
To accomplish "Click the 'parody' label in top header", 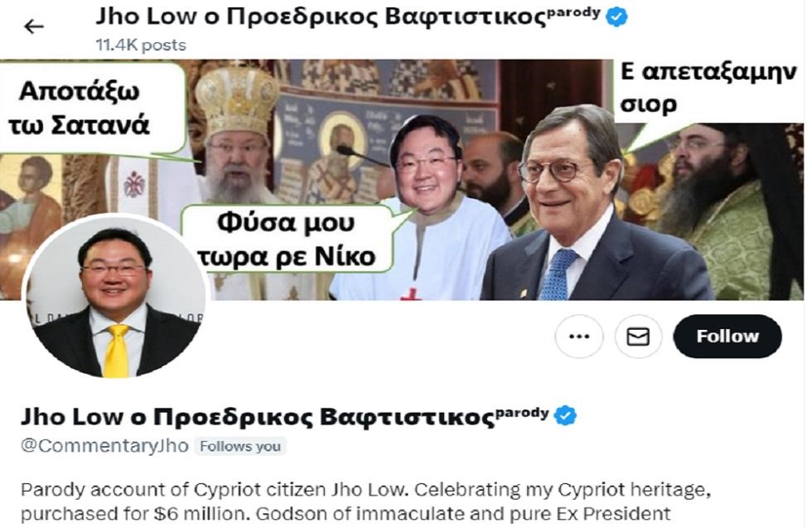I will pos(573,12).
